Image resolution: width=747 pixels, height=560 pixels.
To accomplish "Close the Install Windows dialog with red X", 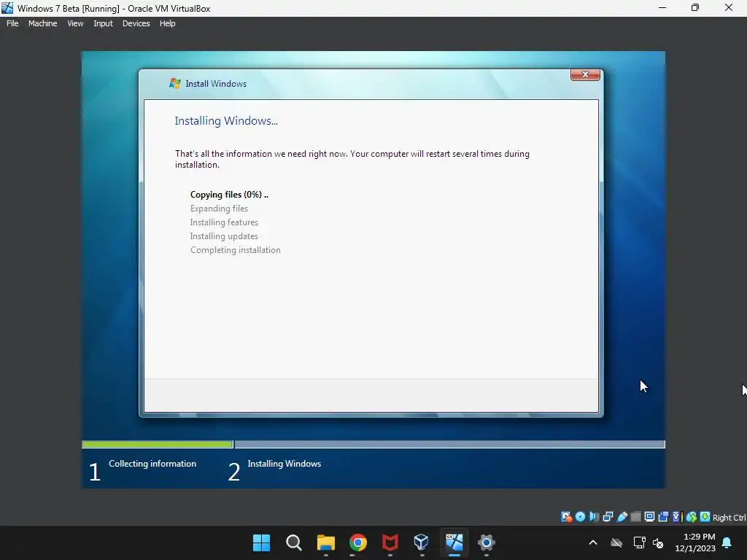I will (585, 74).
